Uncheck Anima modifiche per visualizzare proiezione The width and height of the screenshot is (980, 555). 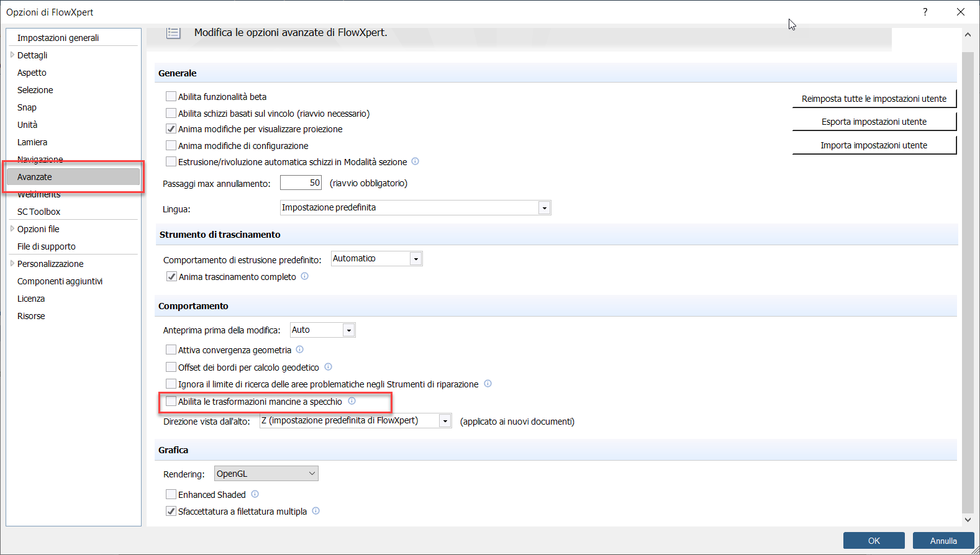(x=171, y=129)
